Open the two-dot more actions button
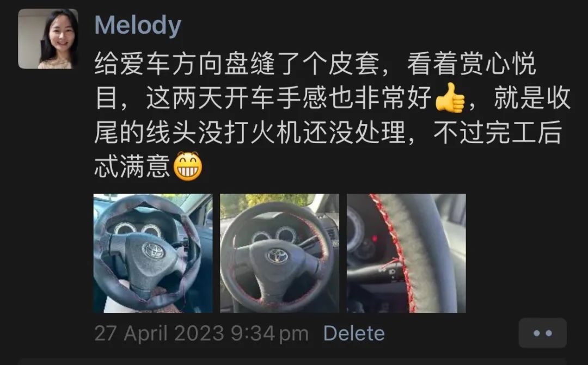Image resolution: width=588 pixels, height=365 pixels. pos(543,333)
